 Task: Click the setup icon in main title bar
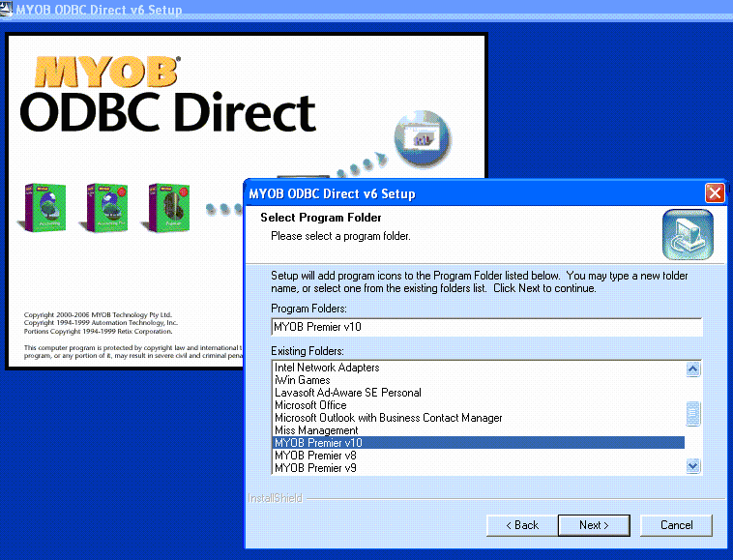click(x=6, y=9)
